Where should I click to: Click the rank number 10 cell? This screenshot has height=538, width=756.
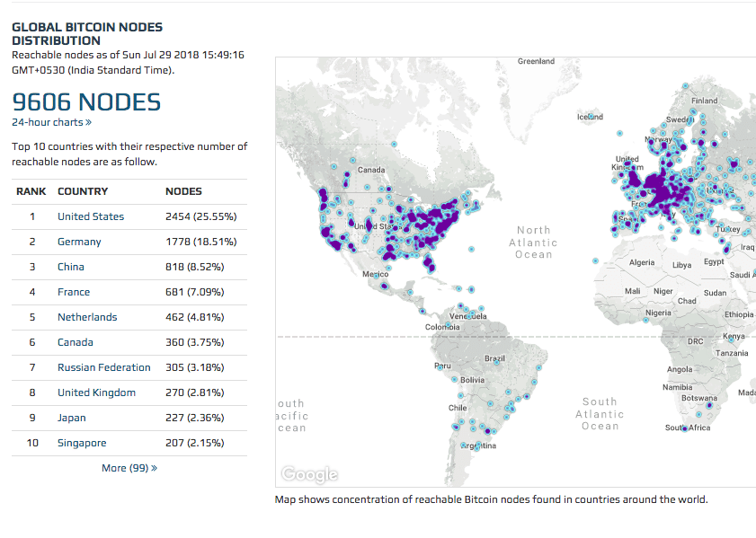click(x=31, y=443)
